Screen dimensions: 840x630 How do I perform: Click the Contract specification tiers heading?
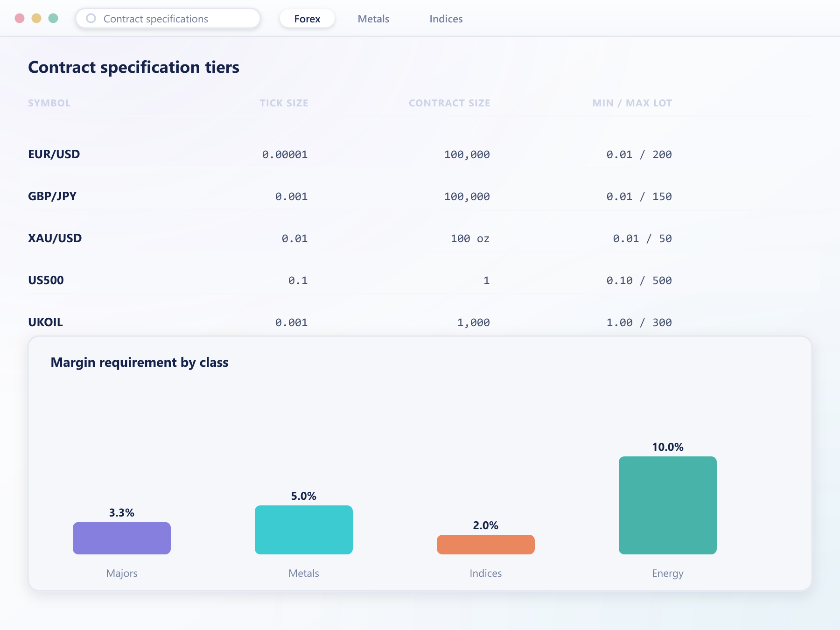click(133, 68)
